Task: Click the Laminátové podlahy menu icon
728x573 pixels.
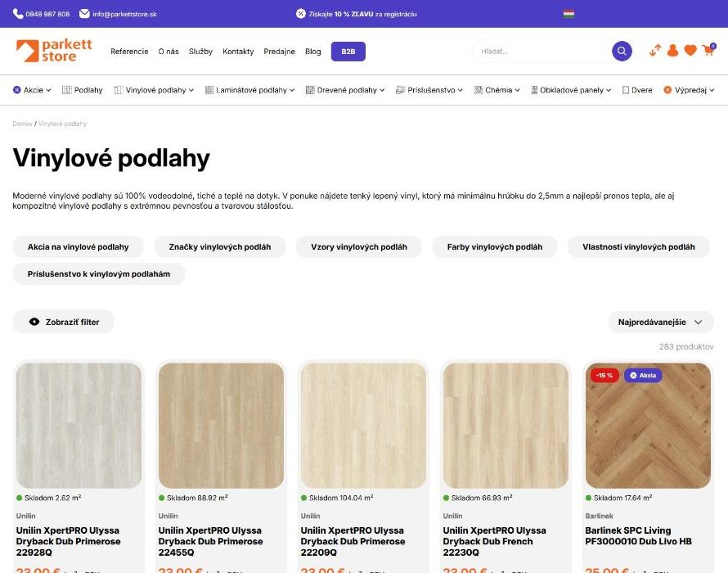Action: [x=209, y=90]
